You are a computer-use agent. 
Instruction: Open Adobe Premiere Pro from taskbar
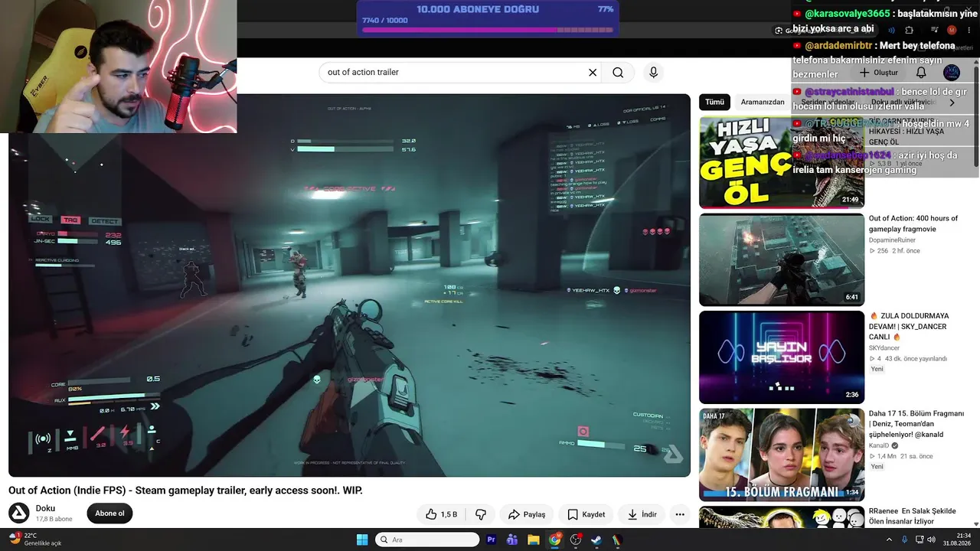click(492, 540)
